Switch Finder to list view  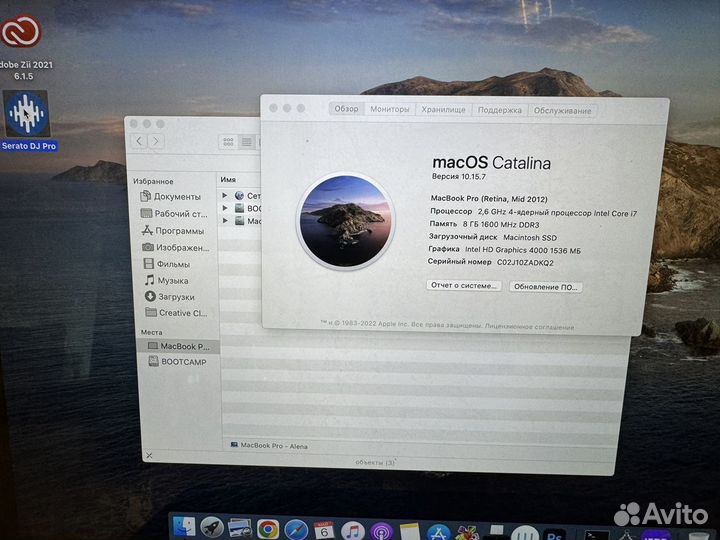point(247,142)
